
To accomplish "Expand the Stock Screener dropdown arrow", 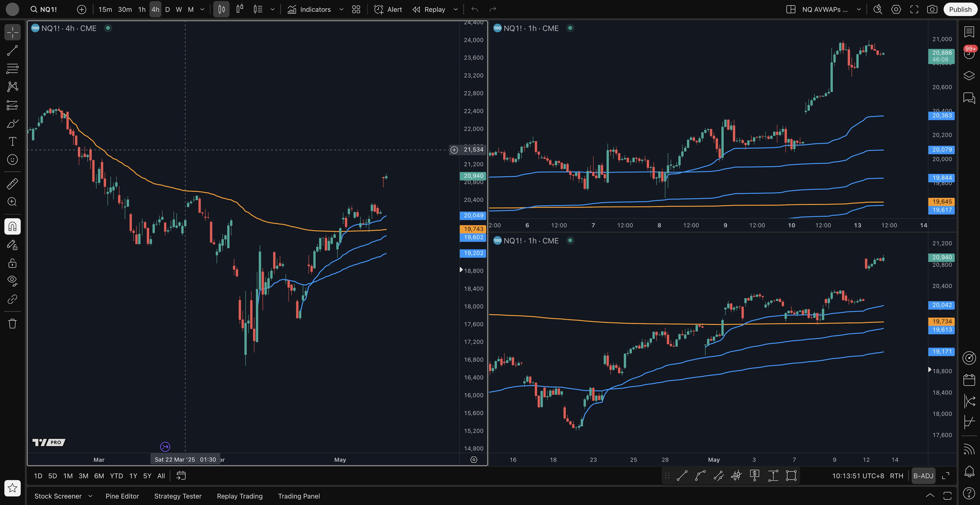I will [91, 496].
